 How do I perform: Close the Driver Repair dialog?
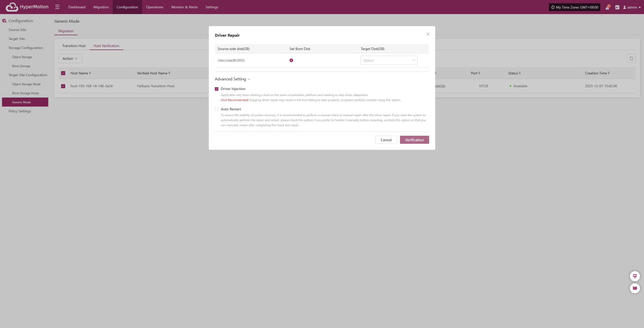(x=428, y=34)
